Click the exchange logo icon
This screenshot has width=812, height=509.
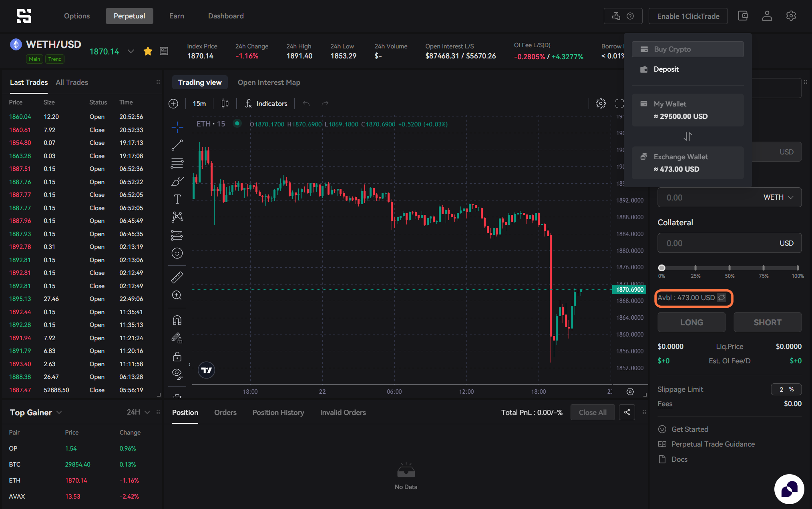point(24,16)
